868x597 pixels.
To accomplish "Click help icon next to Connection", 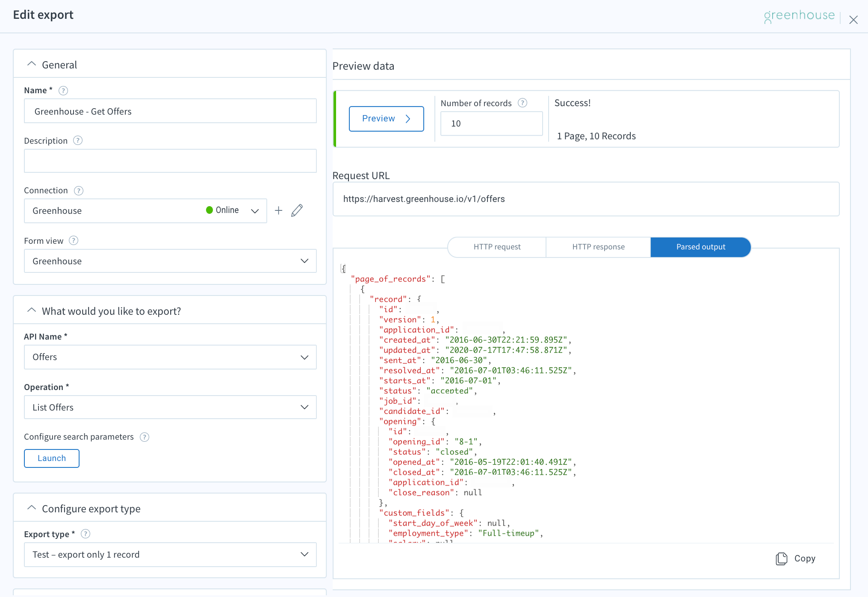I will tap(79, 191).
